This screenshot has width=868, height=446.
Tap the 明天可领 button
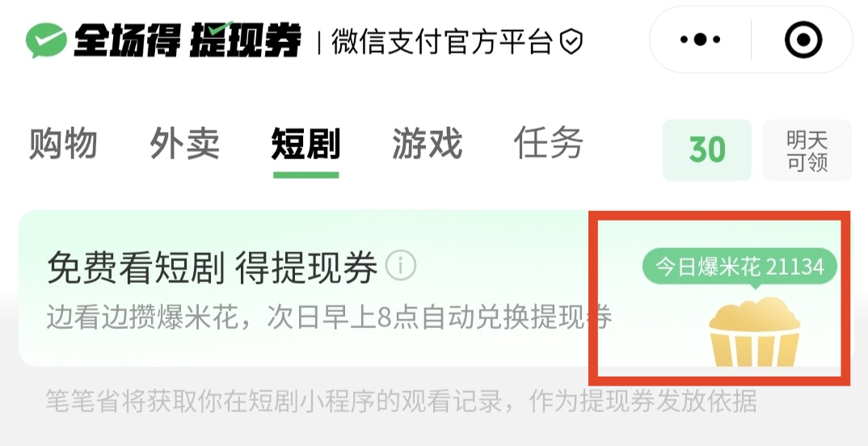pos(807,150)
